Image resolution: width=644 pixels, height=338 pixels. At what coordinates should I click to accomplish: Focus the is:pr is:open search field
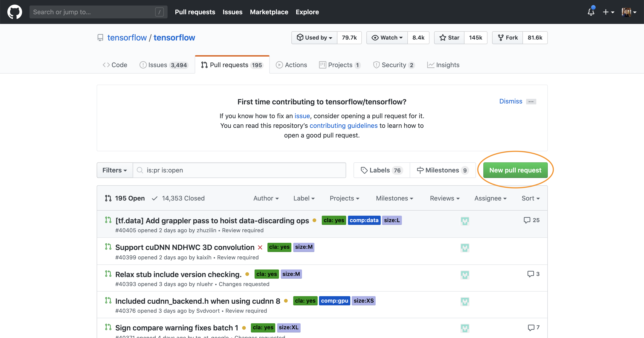click(240, 170)
